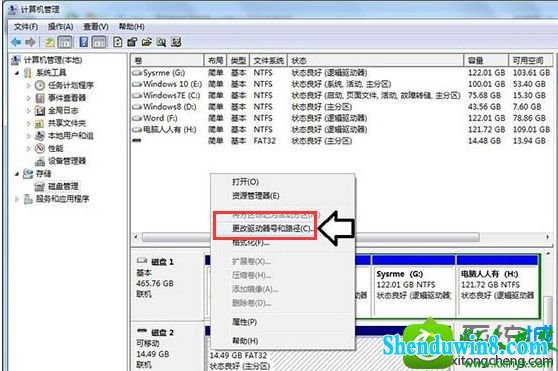Toggle the Show/Hide Console Tree toolbar icon

65,42
